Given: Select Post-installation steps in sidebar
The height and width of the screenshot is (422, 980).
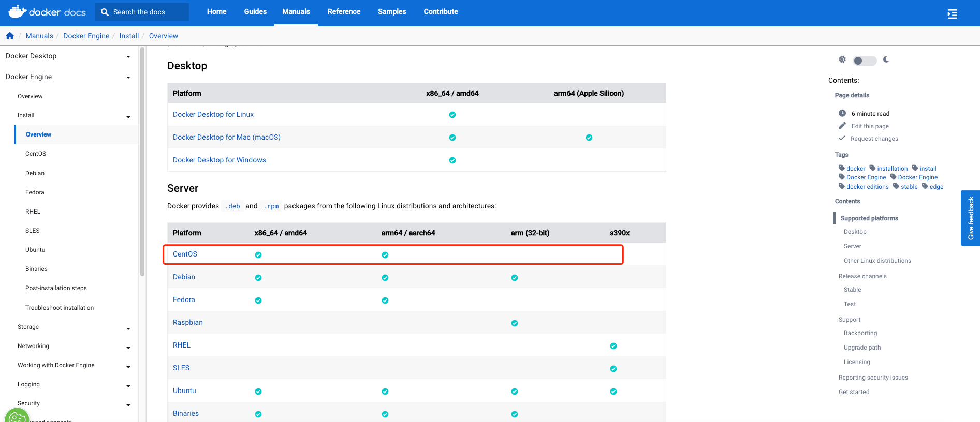Looking at the screenshot, I should tap(56, 288).
